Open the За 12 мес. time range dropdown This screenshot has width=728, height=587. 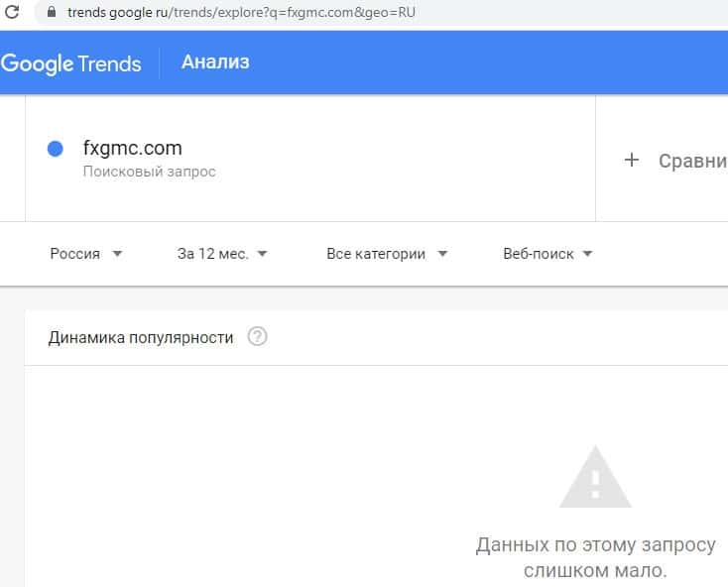[212, 254]
